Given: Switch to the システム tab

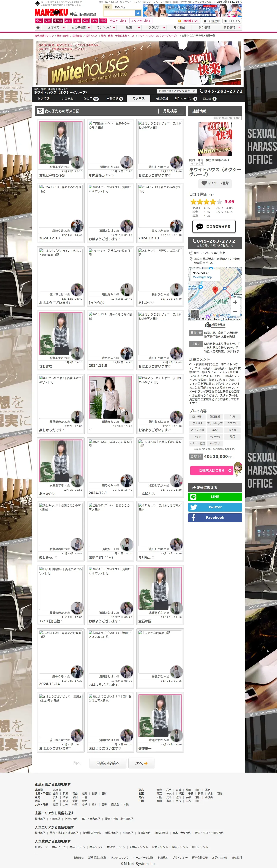Looking at the screenshot, I should (x=67, y=99).
